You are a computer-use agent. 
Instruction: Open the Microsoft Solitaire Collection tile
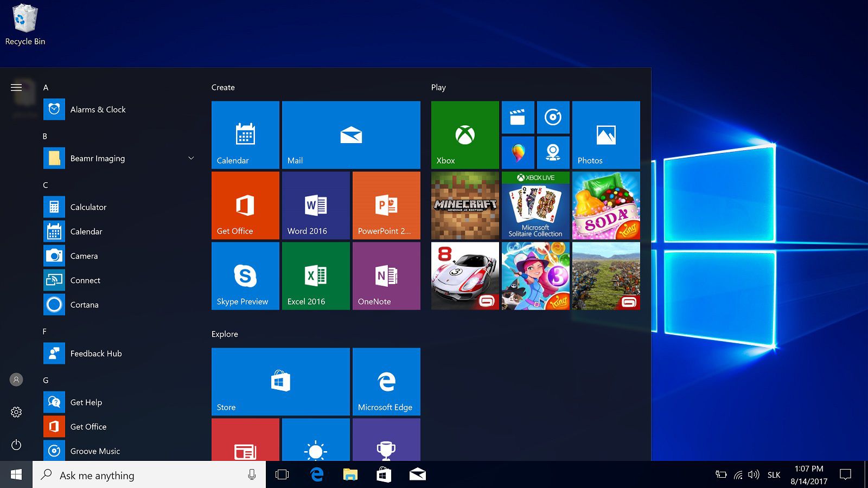pyautogui.click(x=535, y=206)
